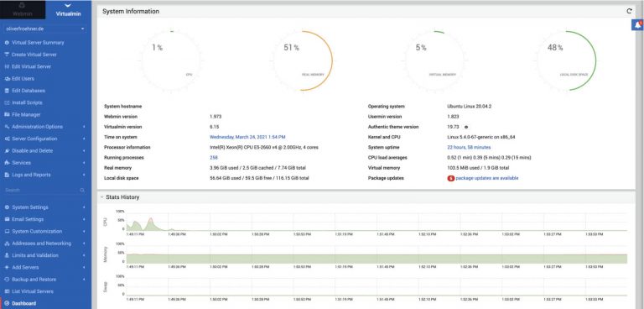Switch to the Virtualmin tab
644x309 pixels.
[68, 10]
